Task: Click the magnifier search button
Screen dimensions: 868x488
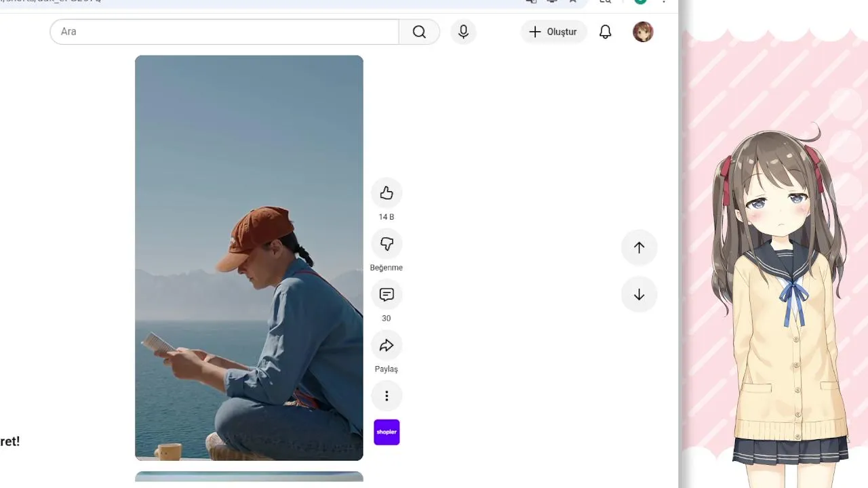Action: click(x=419, y=32)
